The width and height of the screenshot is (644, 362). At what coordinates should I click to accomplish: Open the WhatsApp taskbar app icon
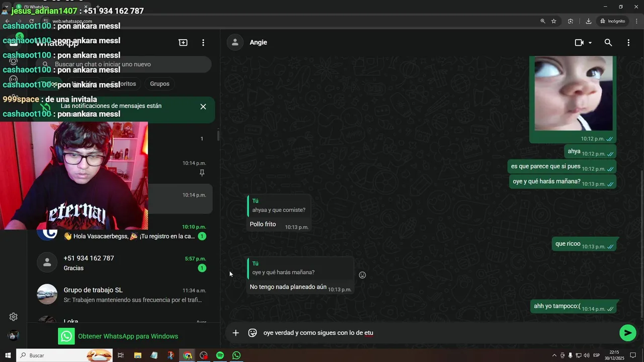[x=236, y=355]
